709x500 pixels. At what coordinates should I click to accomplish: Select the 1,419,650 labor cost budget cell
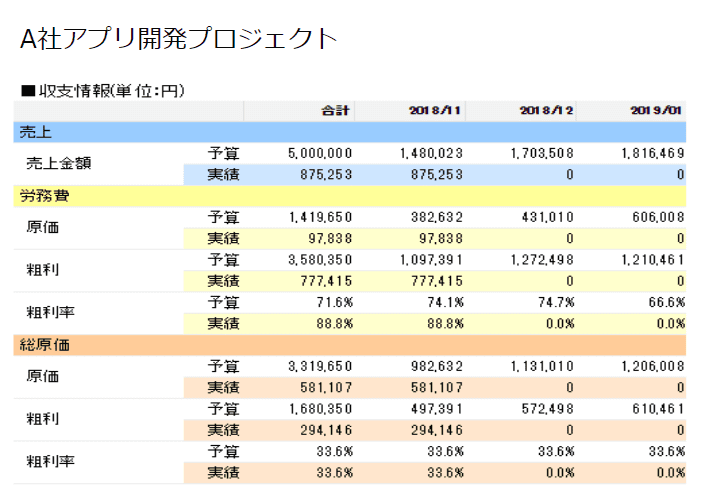click(319, 217)
